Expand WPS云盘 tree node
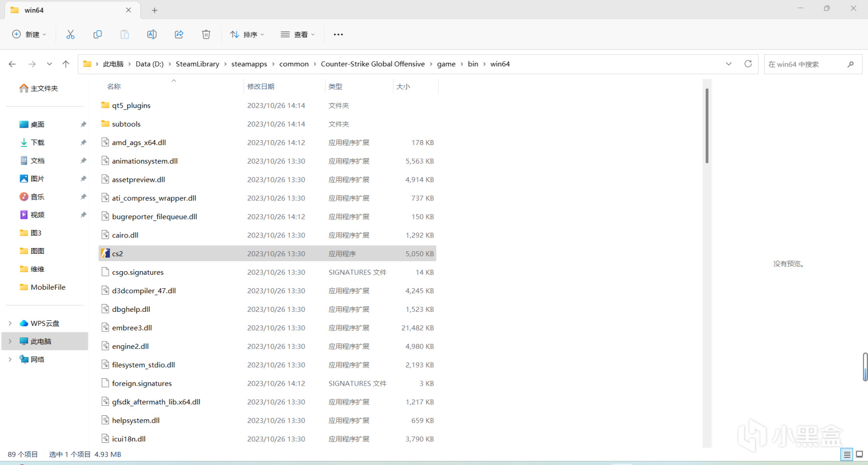Viewport: 868px width, 465px height. [x=10, y=323]
